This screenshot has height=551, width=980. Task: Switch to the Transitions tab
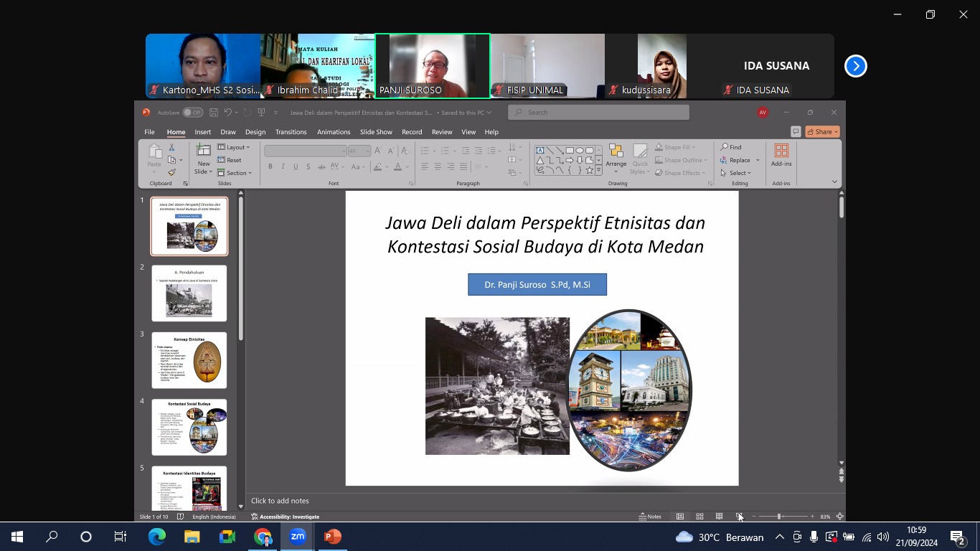tap(291, 132)
